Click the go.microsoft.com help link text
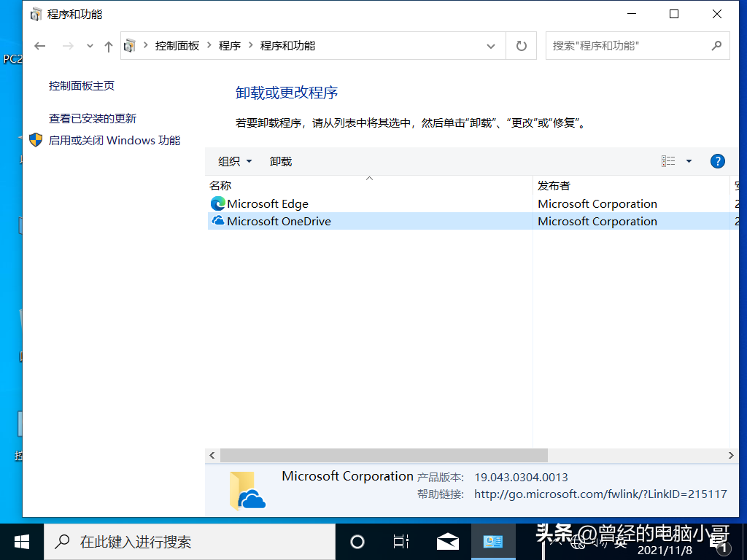 click(601, 494)
